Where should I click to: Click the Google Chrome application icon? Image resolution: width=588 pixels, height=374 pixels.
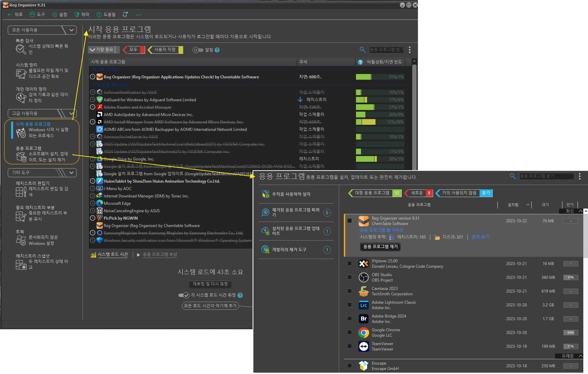coord(364,333)
